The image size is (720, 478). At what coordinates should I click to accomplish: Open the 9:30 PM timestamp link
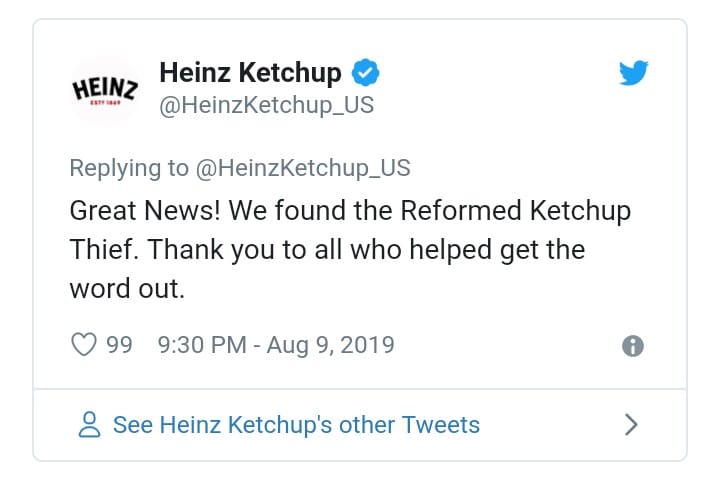point(202,346)
